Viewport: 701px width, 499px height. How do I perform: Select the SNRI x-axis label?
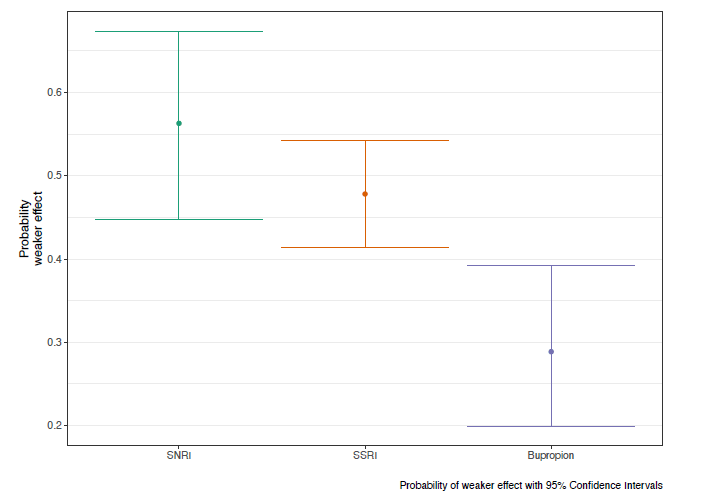coord(179,455)
